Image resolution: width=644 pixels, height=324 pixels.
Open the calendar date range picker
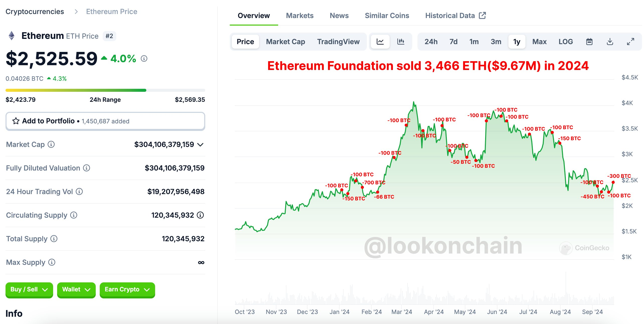click(589, 42)
